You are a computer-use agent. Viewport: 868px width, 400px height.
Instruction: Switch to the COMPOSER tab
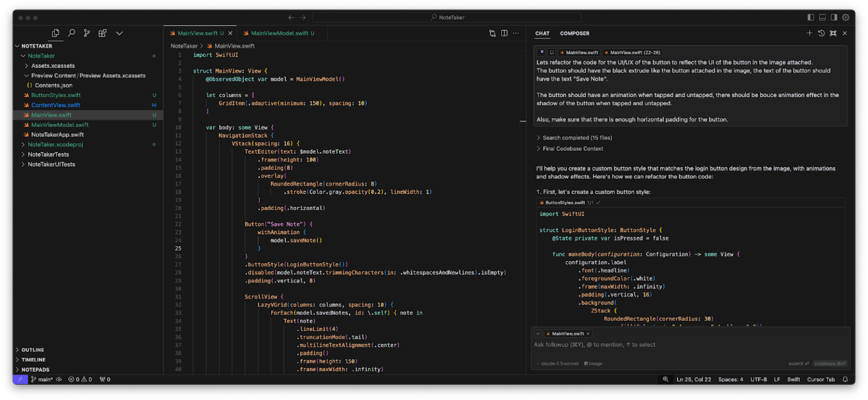click(x=574, y=33)
